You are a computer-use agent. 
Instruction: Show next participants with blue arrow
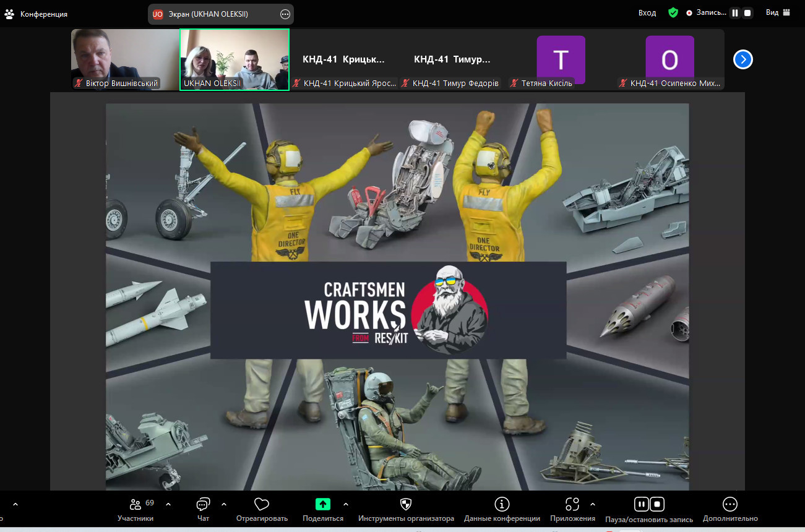pyautogui.click(x=743, y=59)
